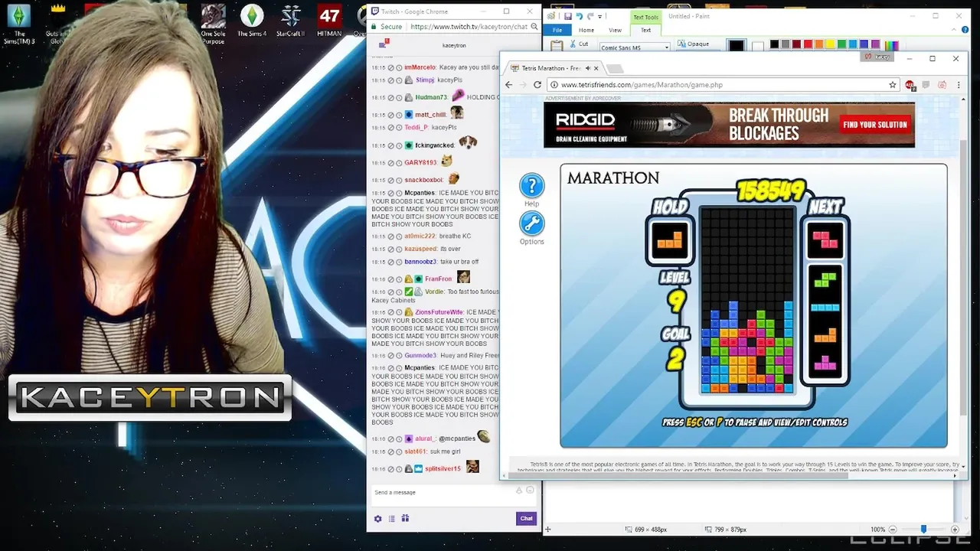
Task: Click the Twitch chat gift icon
Action: click(x=405, y=519)
